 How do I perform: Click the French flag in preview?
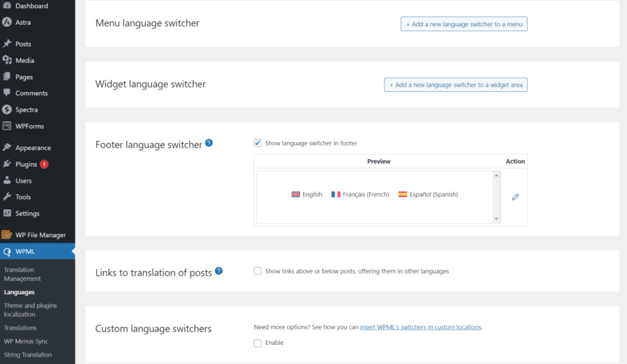[336, 194]
